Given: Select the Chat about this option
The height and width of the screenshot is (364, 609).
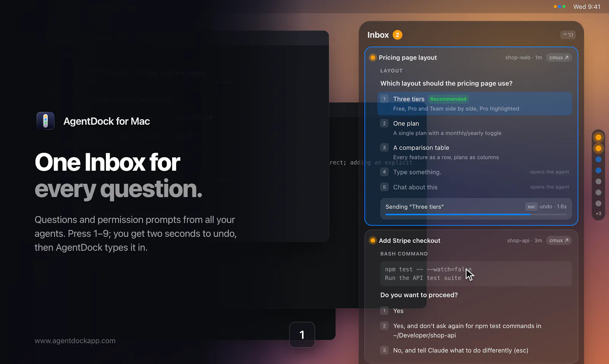Looking at the screenshot, I should 475,187.
